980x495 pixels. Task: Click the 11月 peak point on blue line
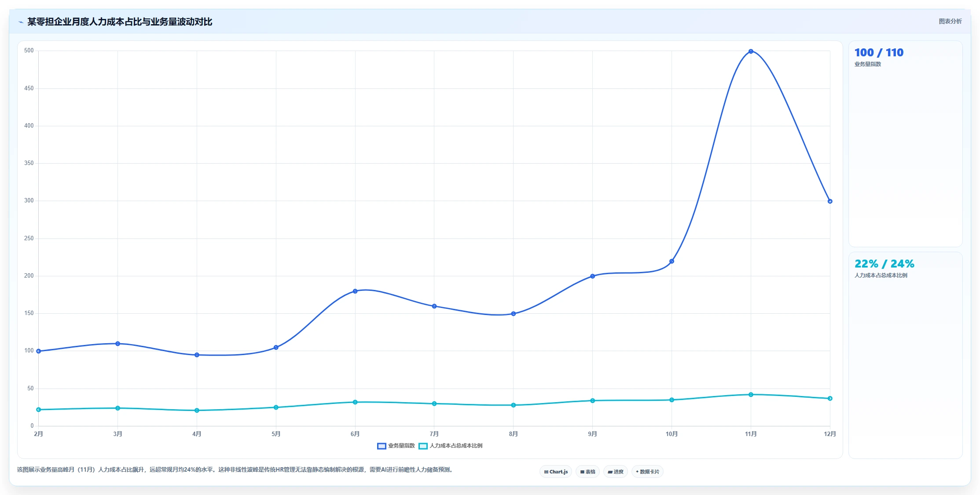pyautogui.click(x=751, y=51)
